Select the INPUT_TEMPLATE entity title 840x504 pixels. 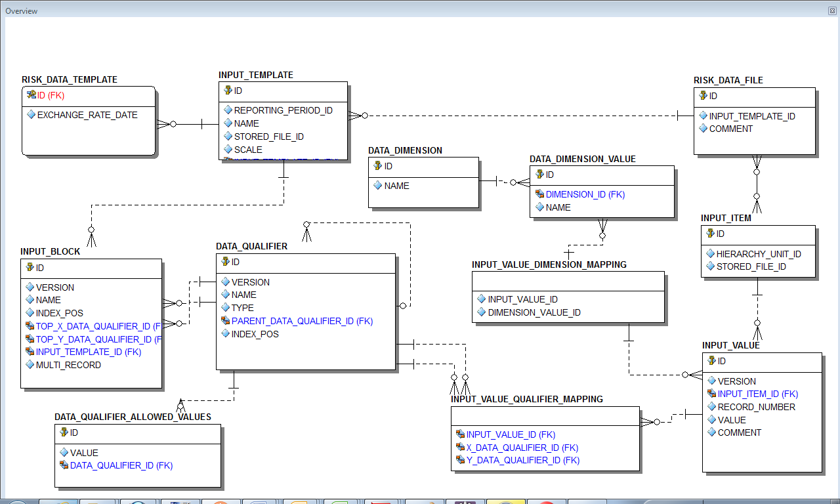tap(256, 75)
